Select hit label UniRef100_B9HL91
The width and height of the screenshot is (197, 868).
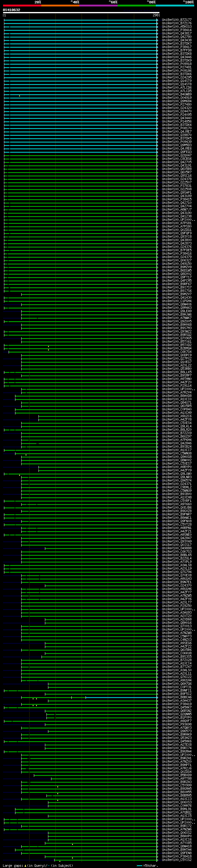point(177,809)
